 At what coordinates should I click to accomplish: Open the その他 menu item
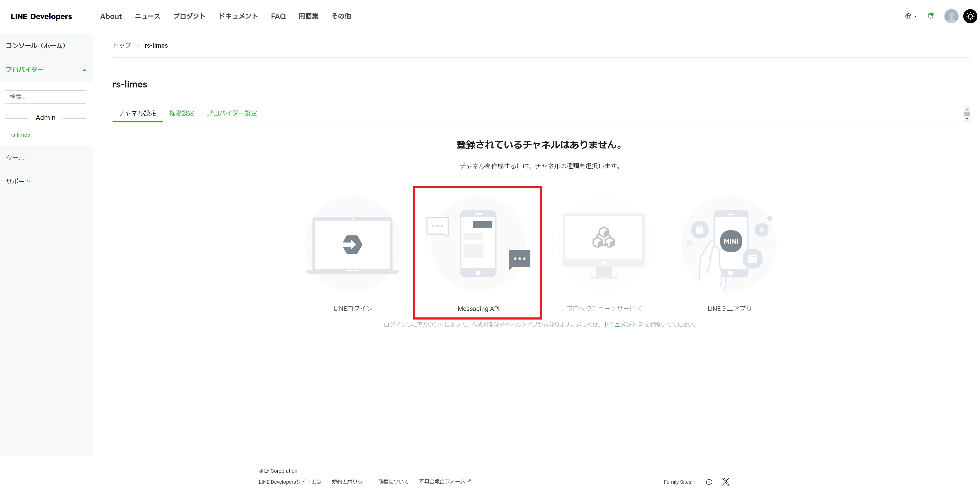(341, 16)
